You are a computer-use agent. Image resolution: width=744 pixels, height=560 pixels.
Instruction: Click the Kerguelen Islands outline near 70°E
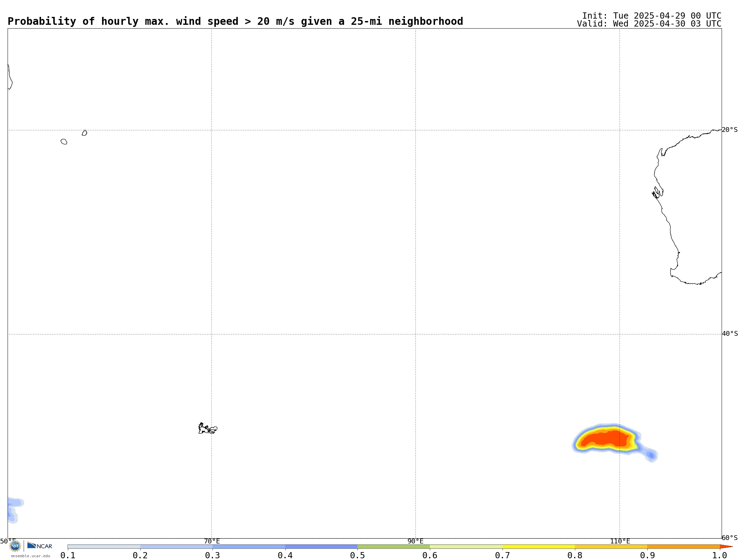coord(208,428)
